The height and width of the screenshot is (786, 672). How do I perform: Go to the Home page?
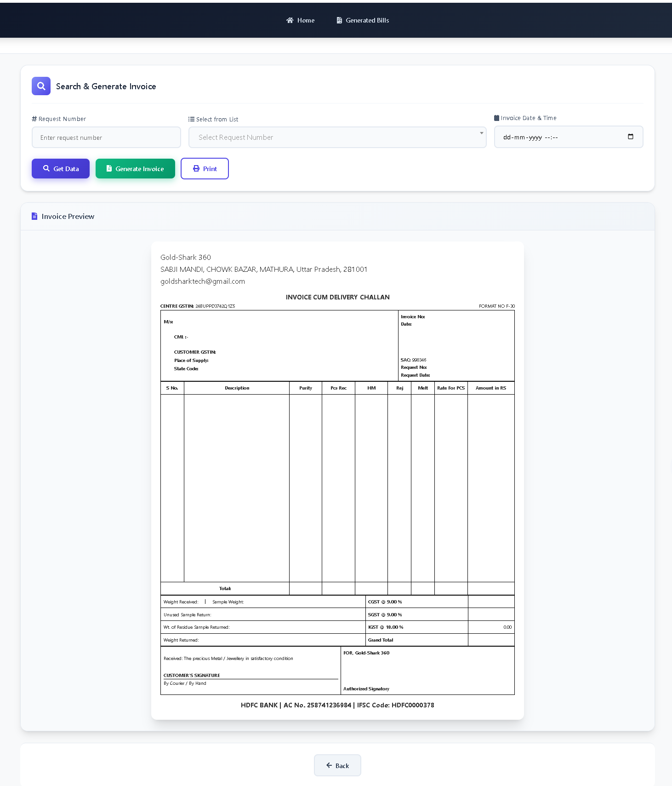pos(306,20)
